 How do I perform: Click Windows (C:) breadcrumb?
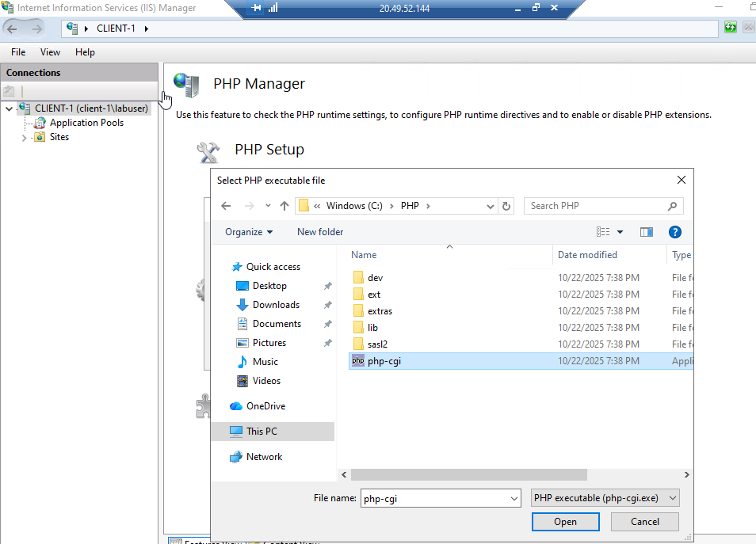pos(354,206)
